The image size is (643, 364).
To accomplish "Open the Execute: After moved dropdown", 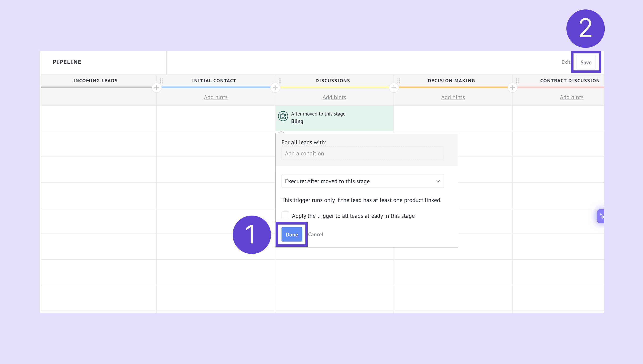I will [x=362, y=181].
